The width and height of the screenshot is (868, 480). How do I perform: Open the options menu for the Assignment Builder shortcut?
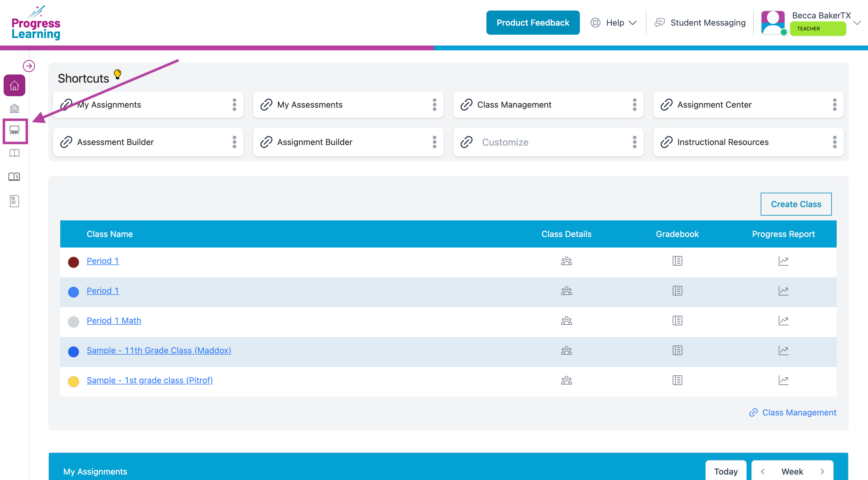click(x=435, y=142)
